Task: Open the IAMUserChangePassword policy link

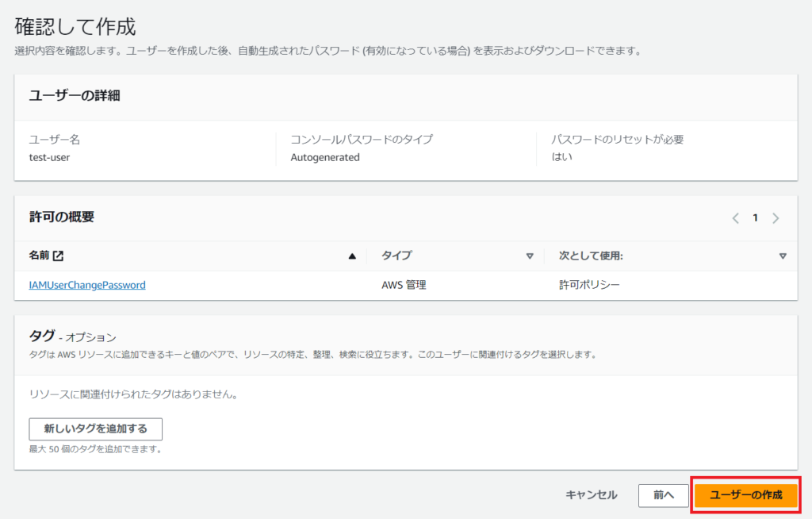Action: [87, 285]
